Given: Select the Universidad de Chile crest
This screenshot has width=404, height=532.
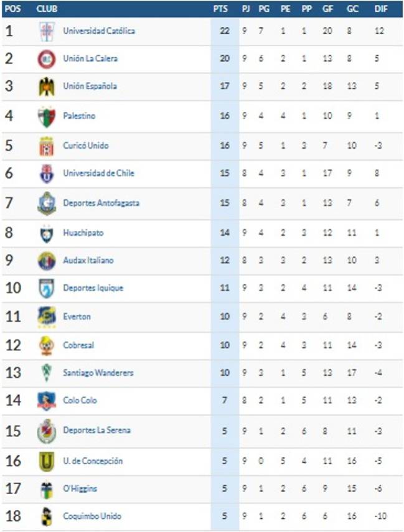Looking at the screenshot, I should pyautogui.click(x=47, y=174).
